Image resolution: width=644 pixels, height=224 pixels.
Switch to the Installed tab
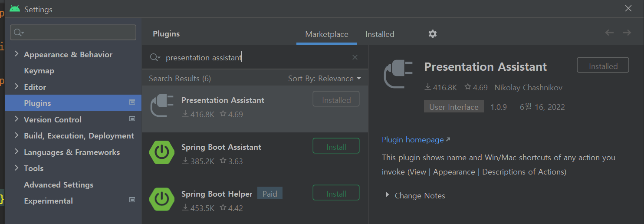tap(380, 34)
